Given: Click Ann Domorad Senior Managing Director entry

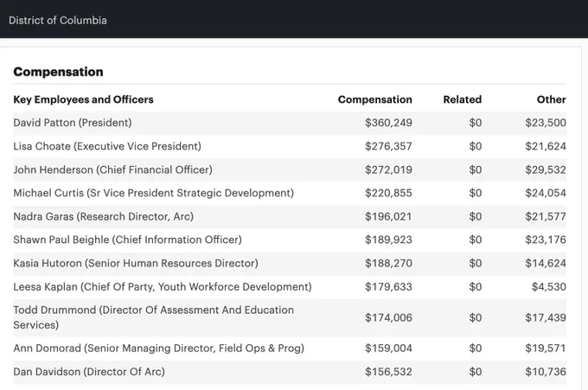Looking at the screenshot, I should click(158, 348).
